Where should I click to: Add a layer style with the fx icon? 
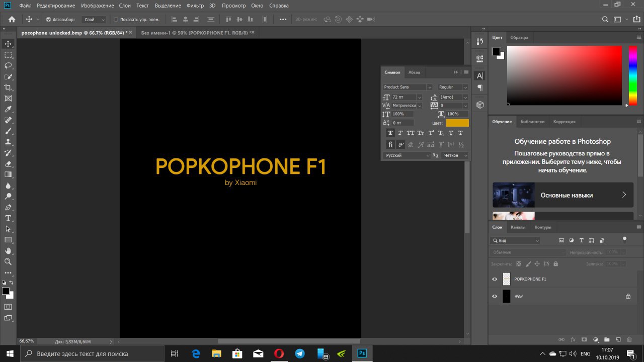tap(573, 339)
